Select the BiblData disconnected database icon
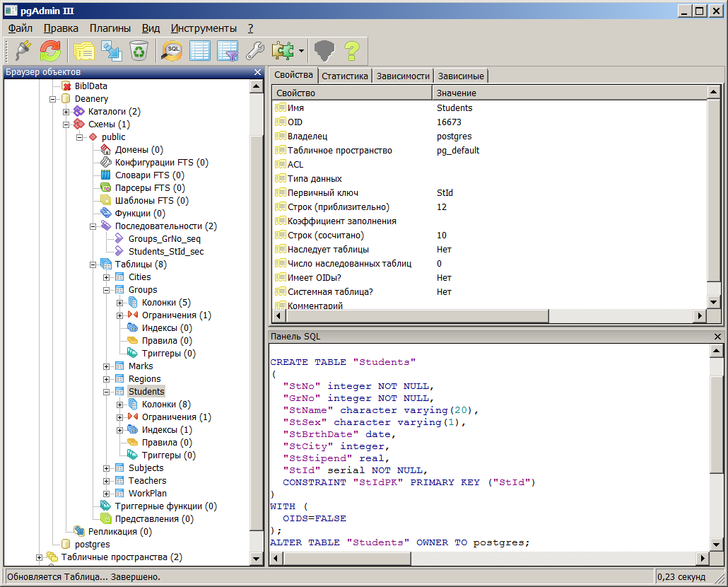The width and height of the screenshot is (728, 587). [x=66, y=86]
